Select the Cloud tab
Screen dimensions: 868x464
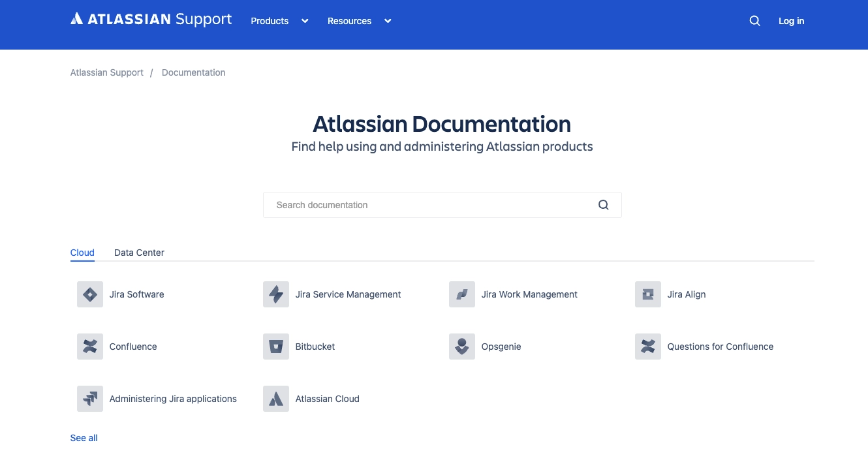(x=82, y=253)
